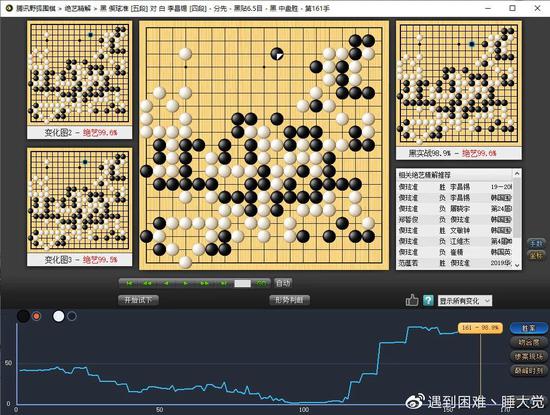
Task: Open the fourth recommended game row
Action: (x=455, y=219)
